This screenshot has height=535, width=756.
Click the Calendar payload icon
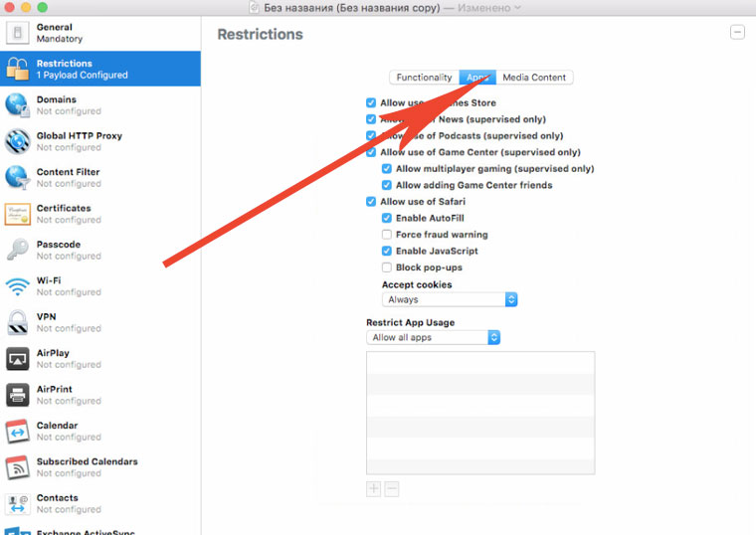[x=18, y=431]
